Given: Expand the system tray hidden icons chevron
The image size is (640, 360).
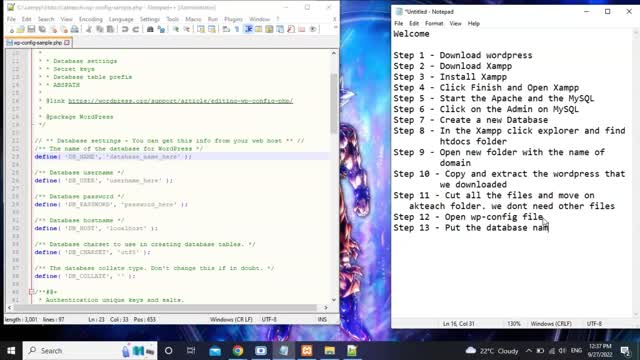Looking at the screenshot, I should 529,351.
